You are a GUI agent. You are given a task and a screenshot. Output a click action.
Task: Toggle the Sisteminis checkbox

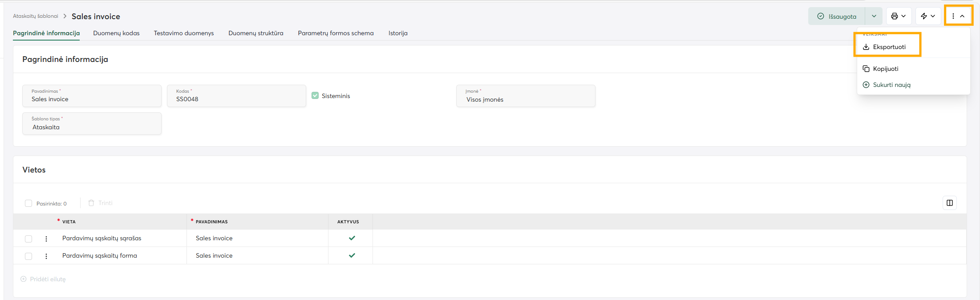pyautogui.click(x=315, y=95)
